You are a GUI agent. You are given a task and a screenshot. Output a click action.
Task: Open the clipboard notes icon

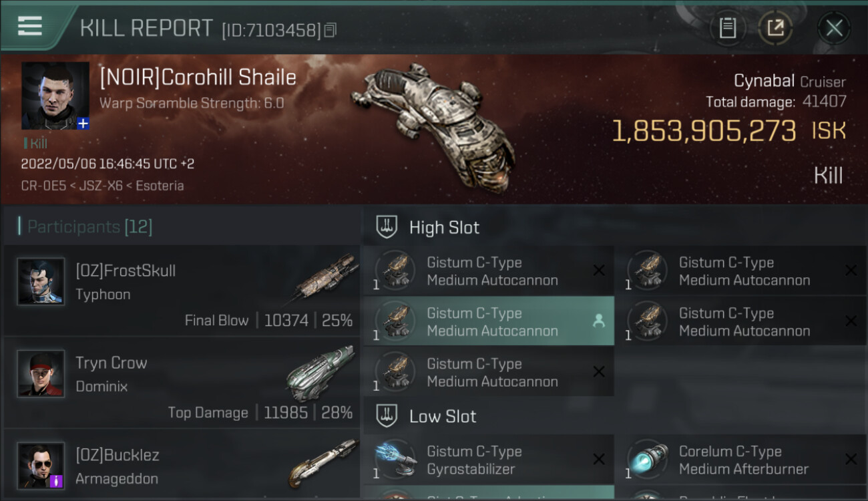[727, 28]
